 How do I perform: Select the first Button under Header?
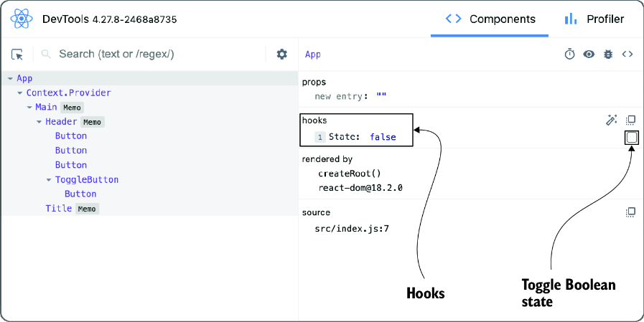[x=71, y=136]
